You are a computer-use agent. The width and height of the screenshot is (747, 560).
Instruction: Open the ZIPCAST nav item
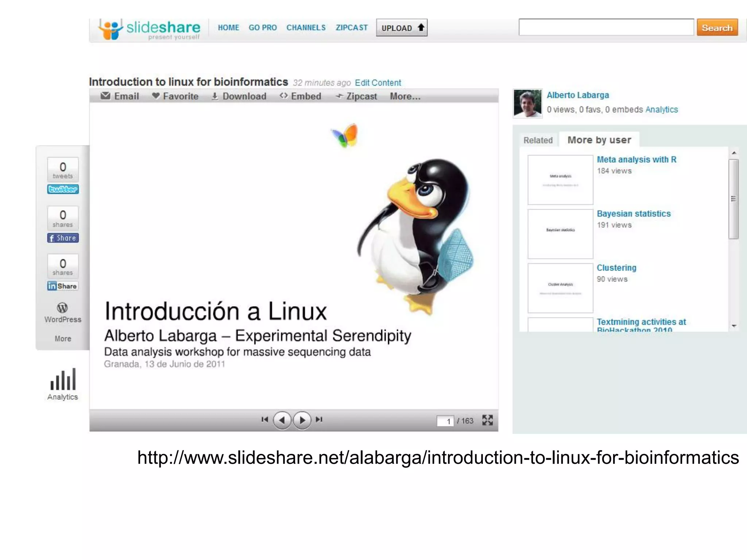352,28
